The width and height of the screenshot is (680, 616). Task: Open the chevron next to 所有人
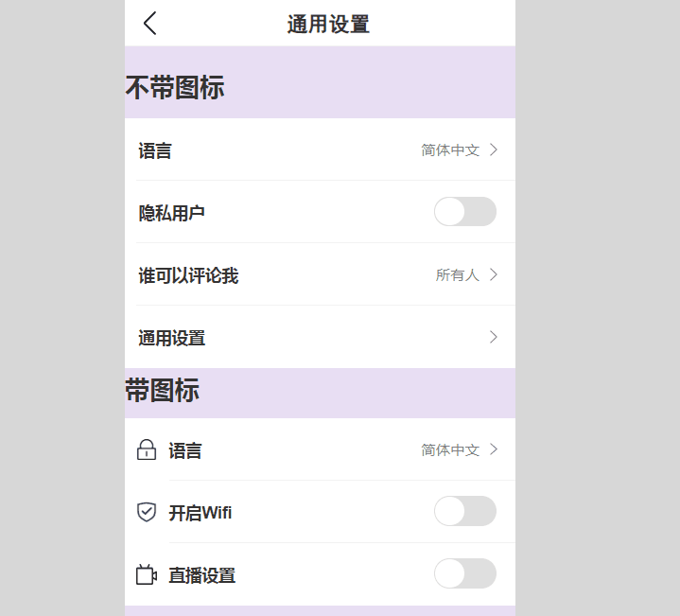[494, 274]
